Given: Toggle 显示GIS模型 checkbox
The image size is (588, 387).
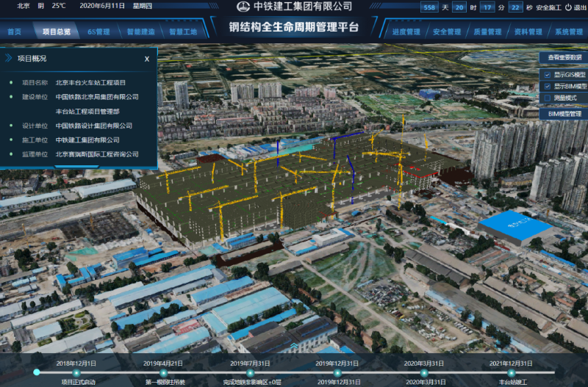Looking at the screenshot, I should click(547, 75).
